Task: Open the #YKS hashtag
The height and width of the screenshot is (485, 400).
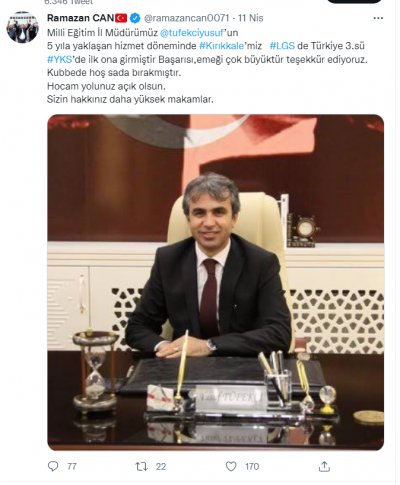Action: [59, 60]
